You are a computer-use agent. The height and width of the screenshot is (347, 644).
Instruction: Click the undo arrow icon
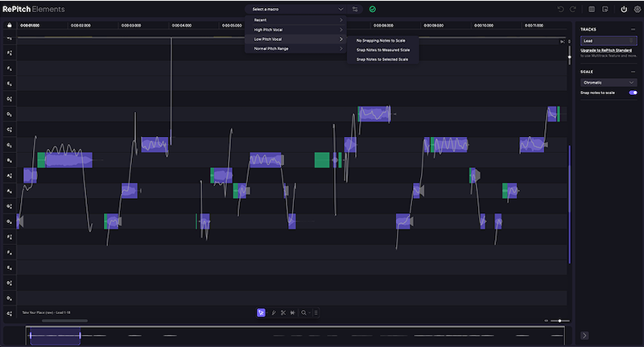tap(561, 9)
